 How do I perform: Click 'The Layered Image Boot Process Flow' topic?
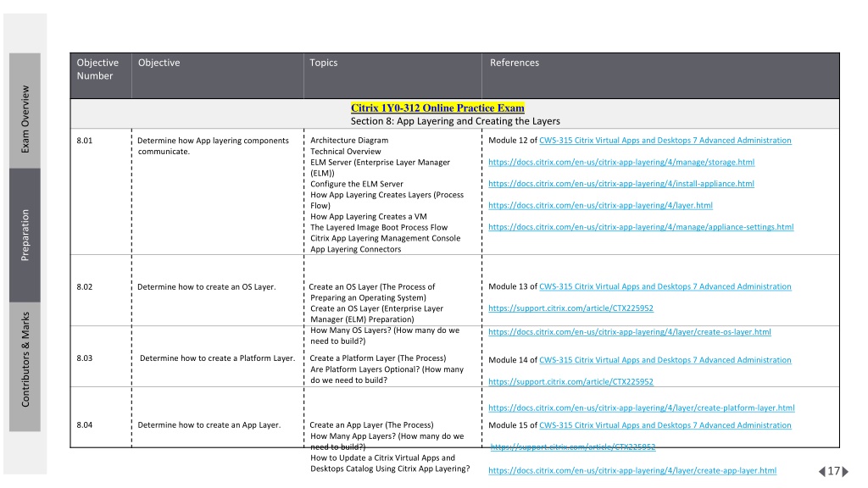click(379, 227)
